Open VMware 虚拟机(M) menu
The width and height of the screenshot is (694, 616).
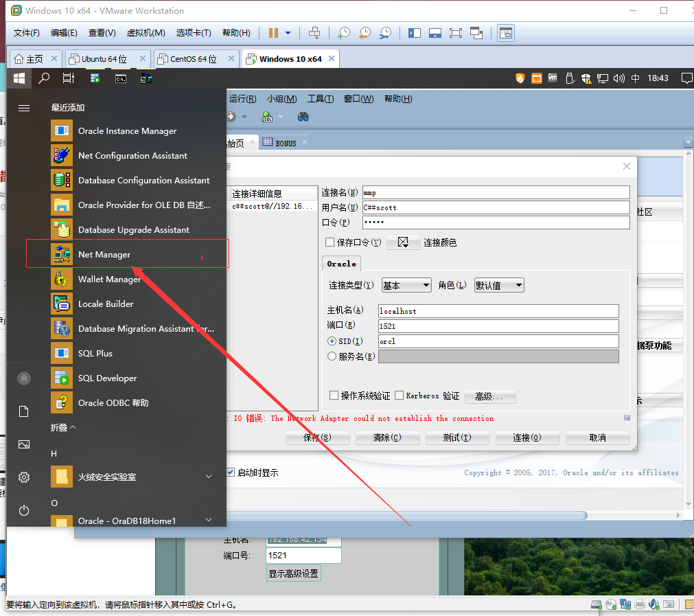coord(146,33)
